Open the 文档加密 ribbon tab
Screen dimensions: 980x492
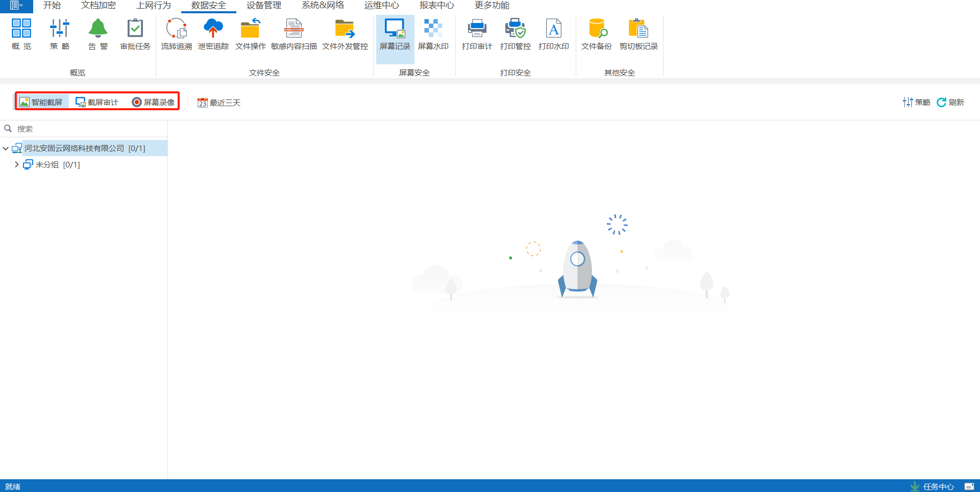[x=99, y=6]
